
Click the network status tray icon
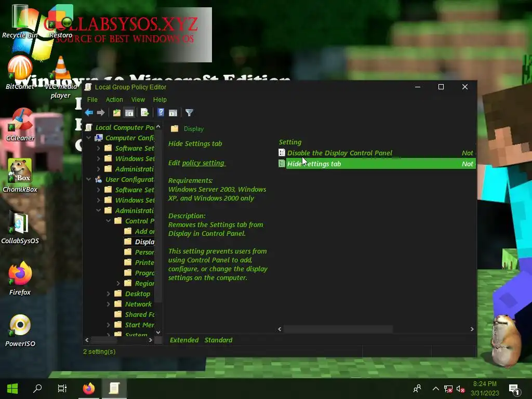point(448,389)
